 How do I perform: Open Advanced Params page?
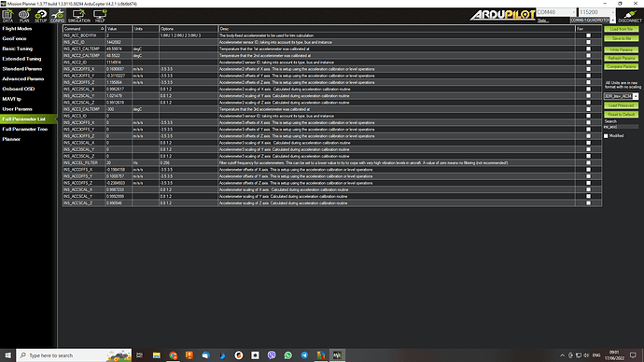pos(23,78)
